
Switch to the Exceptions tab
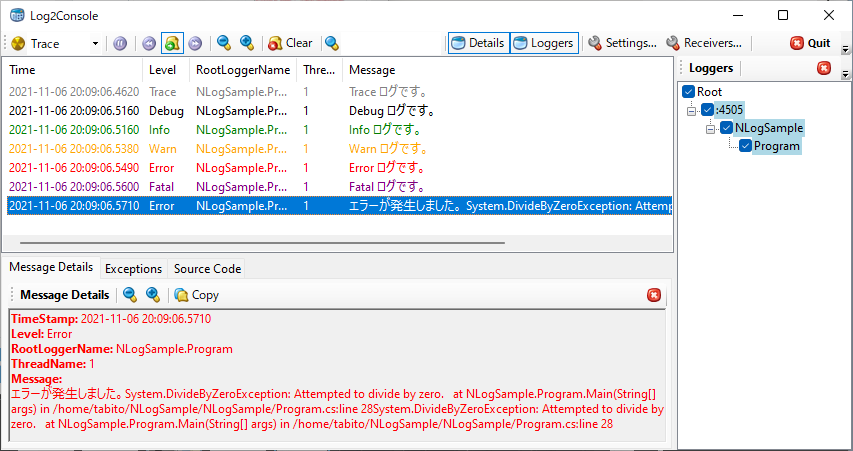coord(133,269)
